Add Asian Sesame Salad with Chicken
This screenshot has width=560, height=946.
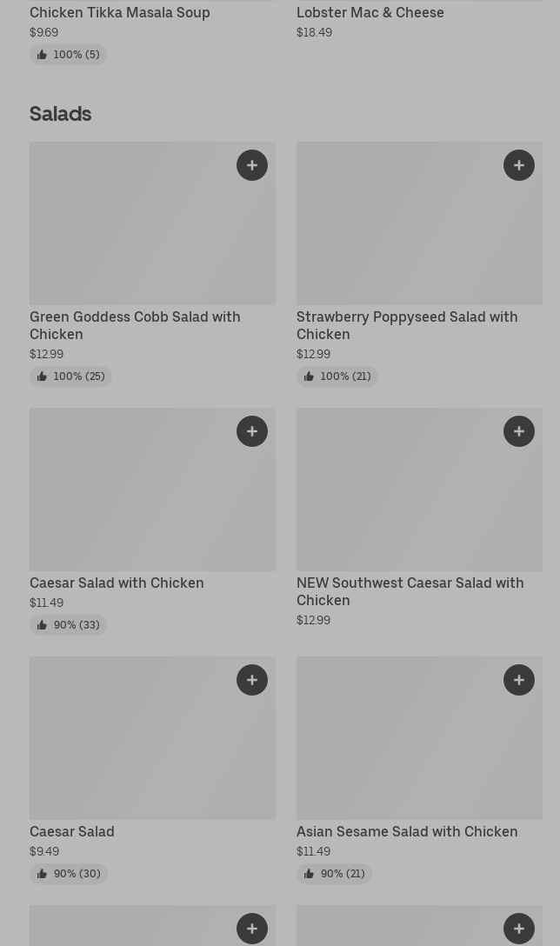click(519, 680)
